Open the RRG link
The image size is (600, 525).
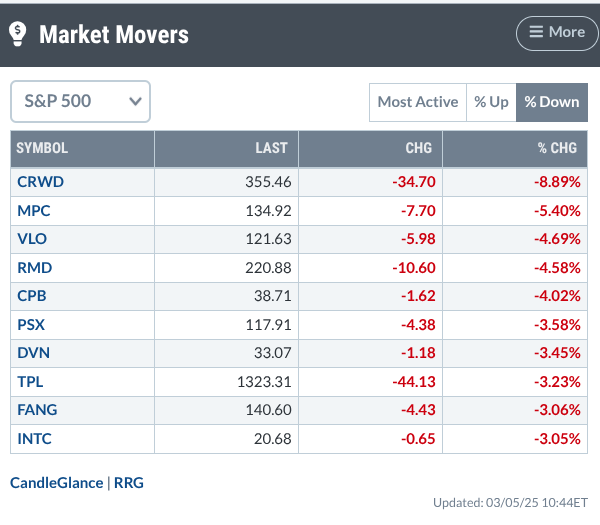click(129, 483)
